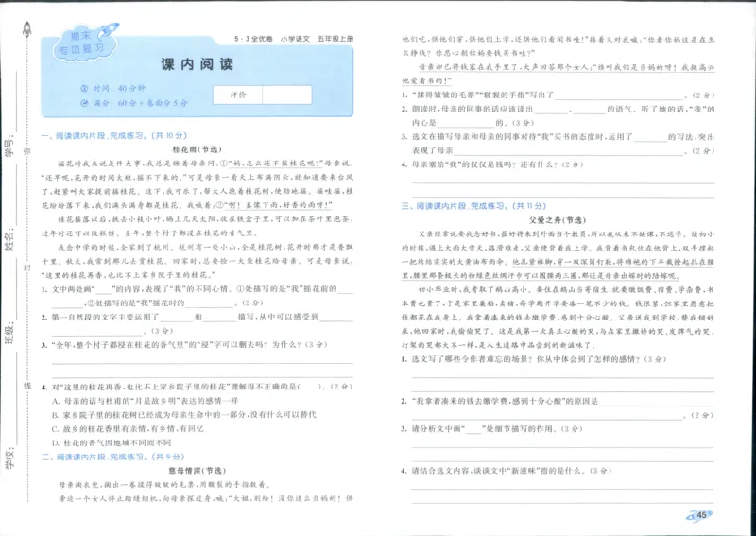This screenshot has width=756, height=536.
Task: Select option B "家乡院子里的桂花树已经成为…"
Action: click(184, 414)
